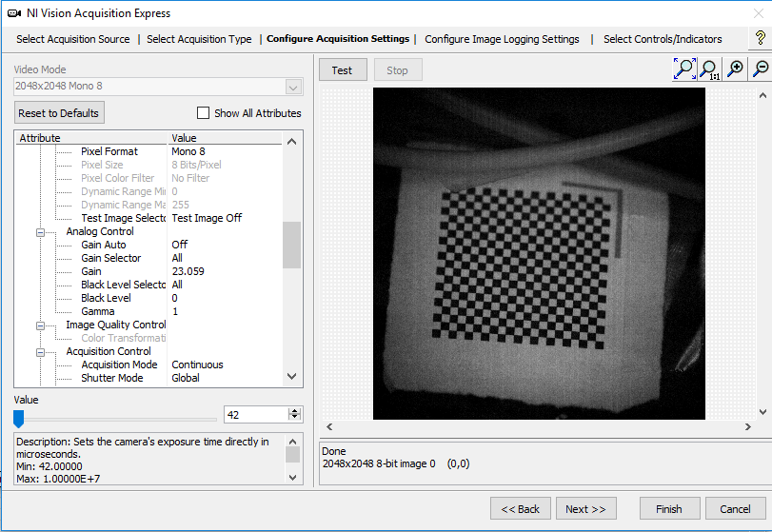Select the Black Level Selector attribute row
Viewport: 772px width, 532px height.
150,285
